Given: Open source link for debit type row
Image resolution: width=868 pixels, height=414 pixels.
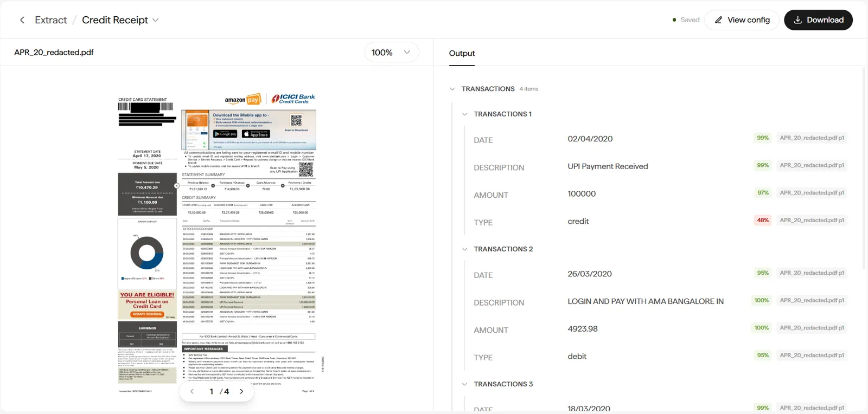Looking at the screenshot, I should pos(812,355).
